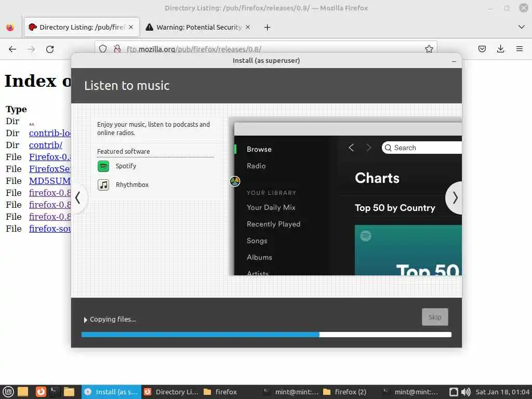
Task: Close the Warning: Potential Security tab
Action: coord(248,27)
